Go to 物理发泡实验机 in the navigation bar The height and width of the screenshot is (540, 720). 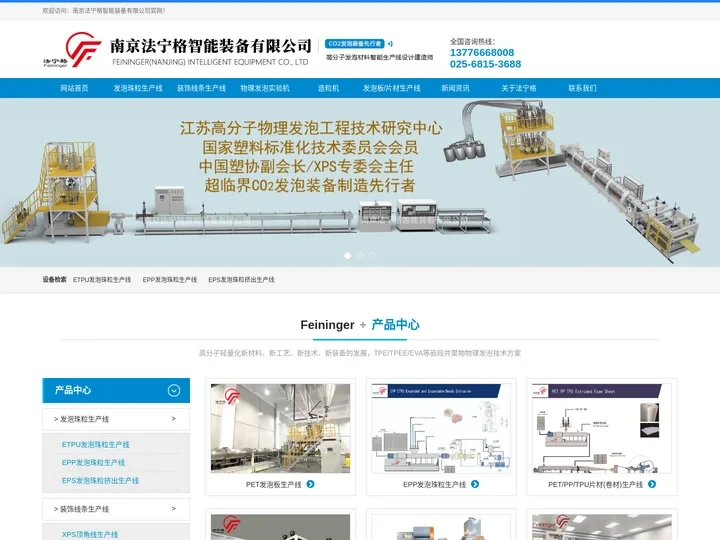pyautogui.click(x=265, y=88)
